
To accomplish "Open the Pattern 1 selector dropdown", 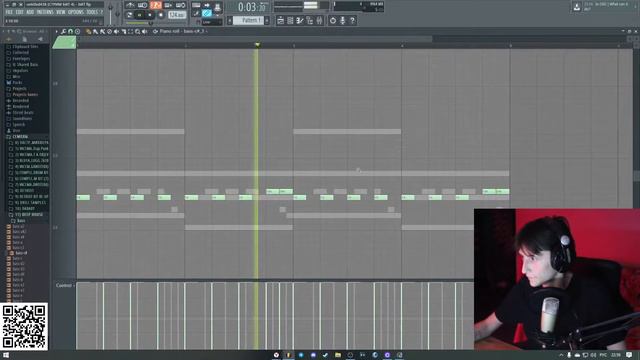I will click(249, 20).
